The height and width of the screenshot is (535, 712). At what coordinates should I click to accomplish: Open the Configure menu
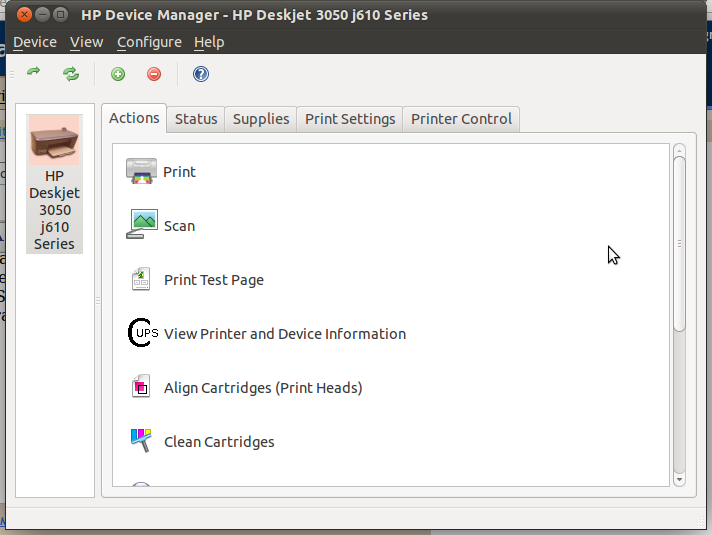[149, 42]
